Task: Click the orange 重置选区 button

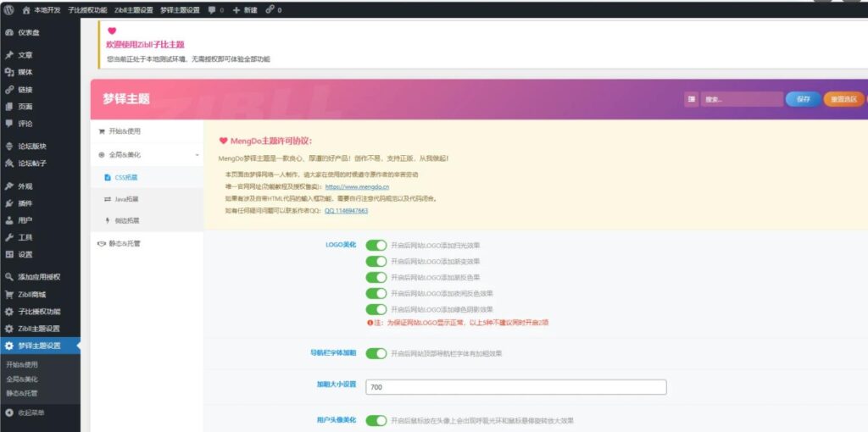Action: coord(843,99)
